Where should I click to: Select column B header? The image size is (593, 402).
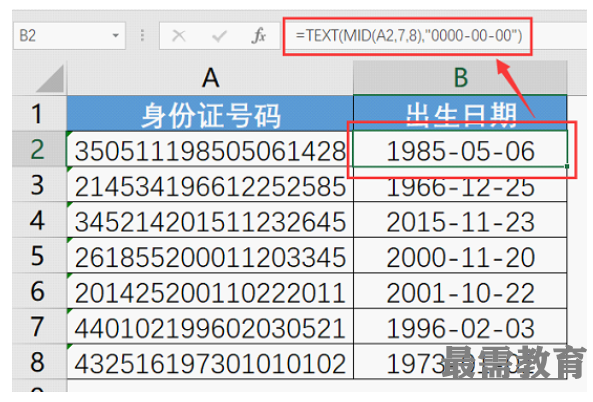point(460,78)
